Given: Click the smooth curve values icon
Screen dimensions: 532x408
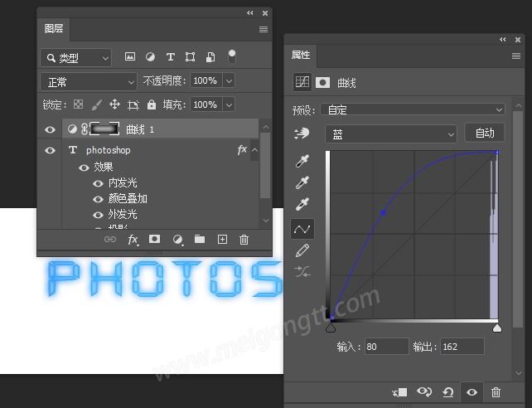Looking at the screenshot, I should point(302,272).
